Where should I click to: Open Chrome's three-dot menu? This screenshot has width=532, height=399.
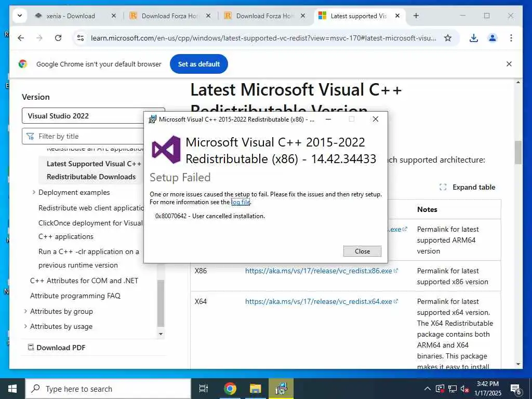point(511,38)
